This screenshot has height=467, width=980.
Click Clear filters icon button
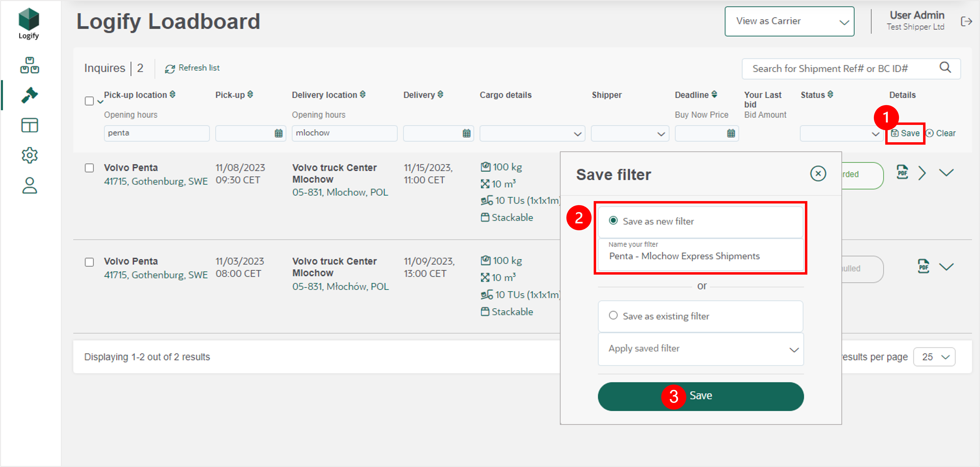pyautogui.click(x=941, y=134)
